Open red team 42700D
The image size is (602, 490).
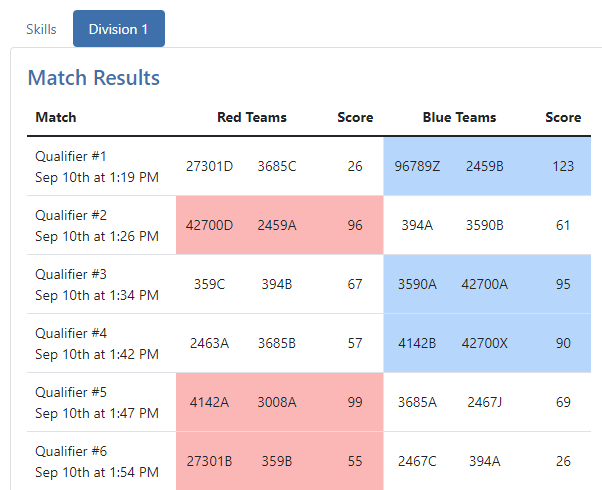[209, 225]
